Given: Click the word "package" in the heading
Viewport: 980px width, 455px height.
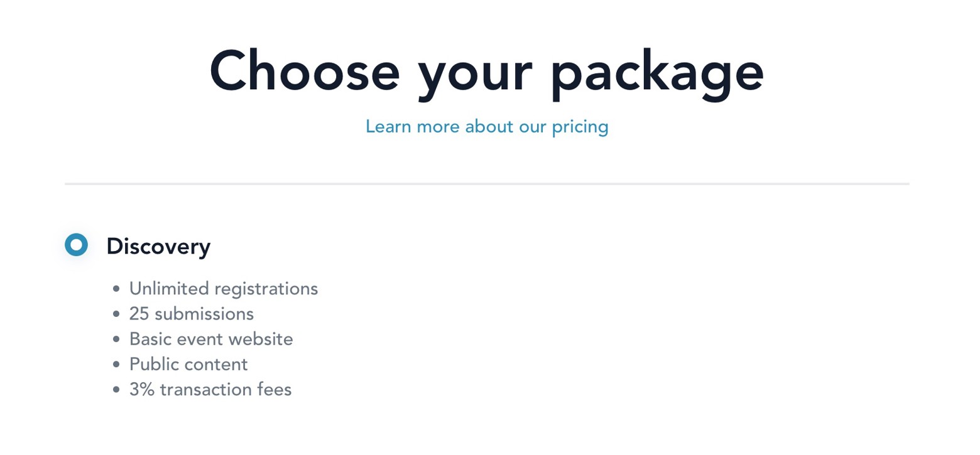Looking at the screenshot, I should tap(657, 74).
